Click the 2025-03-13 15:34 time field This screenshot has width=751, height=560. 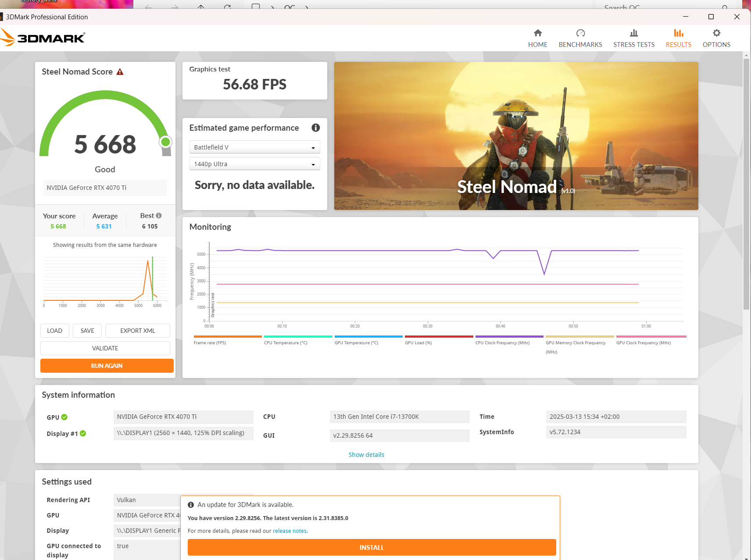coord(616,417)
